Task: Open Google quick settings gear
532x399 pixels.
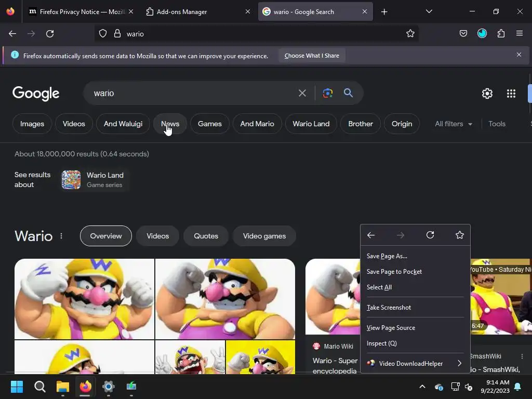Action: 487,94
